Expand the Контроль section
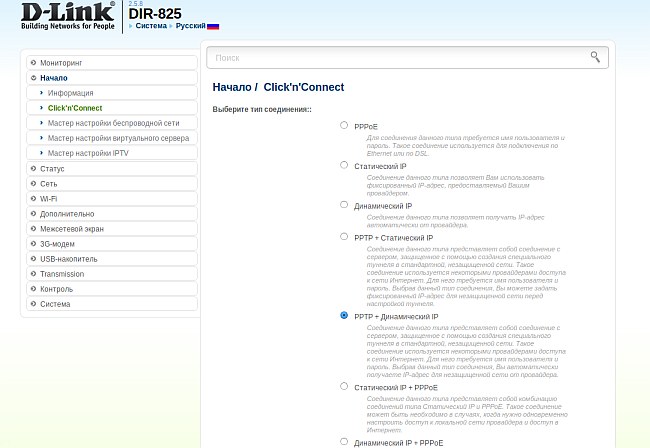The image size is (650, 448). pyautogui.click(x=112, y=289)
